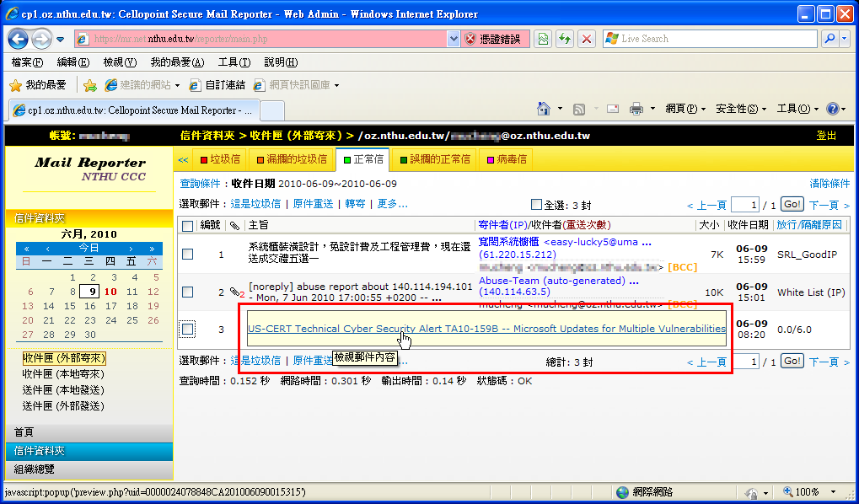859x504 pixels.
Task: Tick the checkbox for message 1
Action: pyautogui.click(x=188, y=255)
